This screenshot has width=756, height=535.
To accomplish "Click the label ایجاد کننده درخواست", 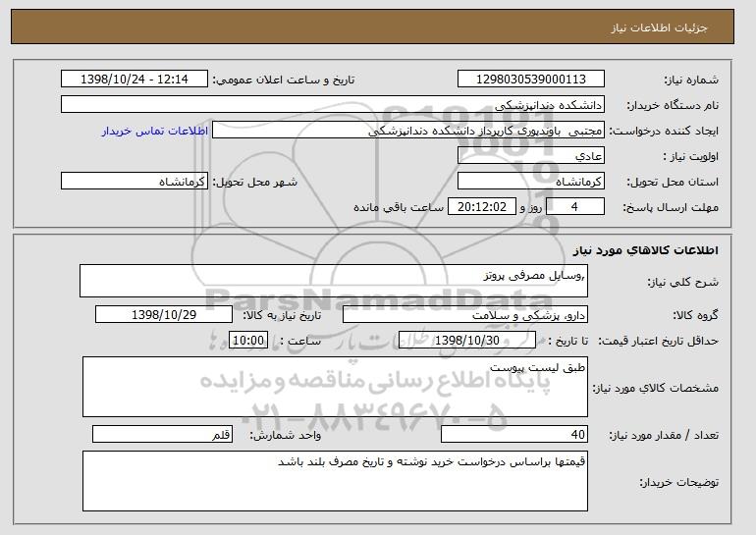I will [x=664, y=131].
